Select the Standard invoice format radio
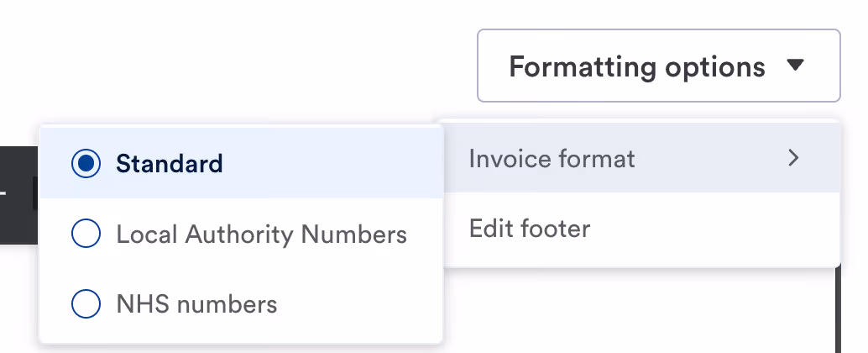 click(x=86, y=163)
